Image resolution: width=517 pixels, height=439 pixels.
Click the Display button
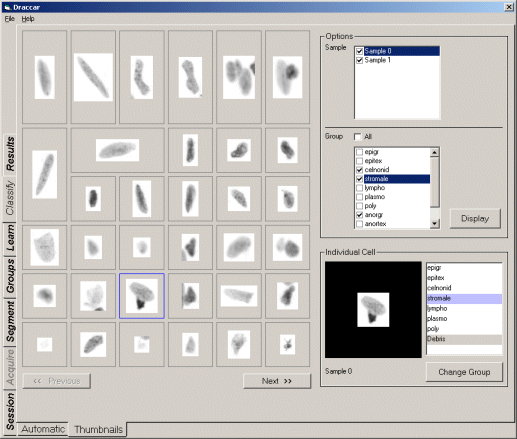475,219
